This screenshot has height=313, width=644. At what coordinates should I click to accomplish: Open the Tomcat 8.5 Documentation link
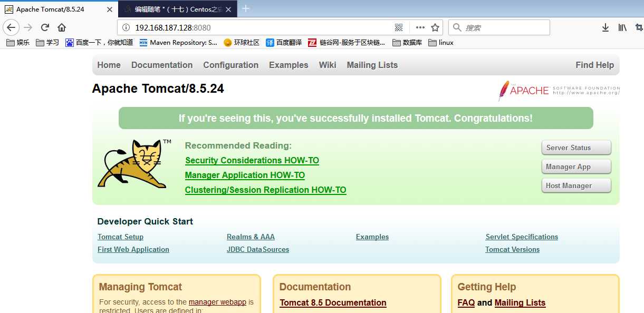[x=333, y=302]
